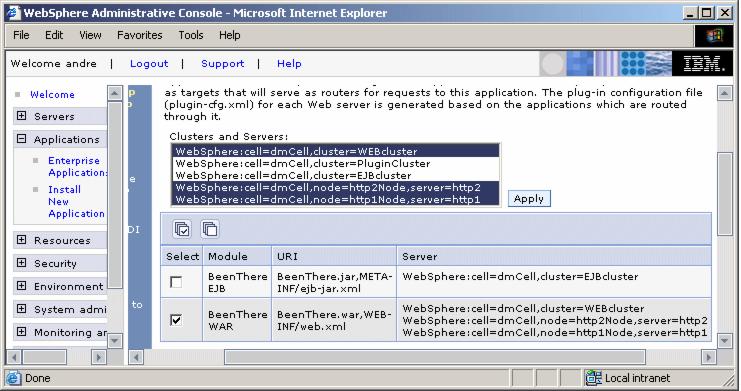Click the Select All icon above module table

point(182,229)
